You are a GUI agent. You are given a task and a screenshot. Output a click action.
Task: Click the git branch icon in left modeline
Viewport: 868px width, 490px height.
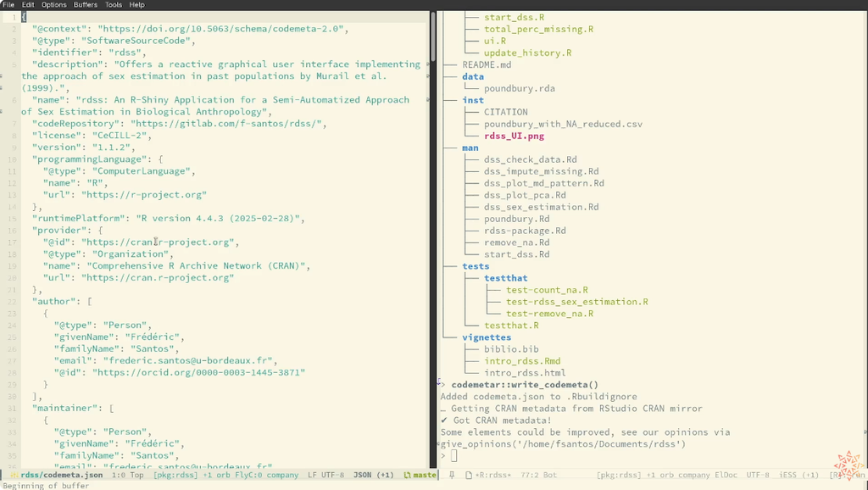pos(407,476)
